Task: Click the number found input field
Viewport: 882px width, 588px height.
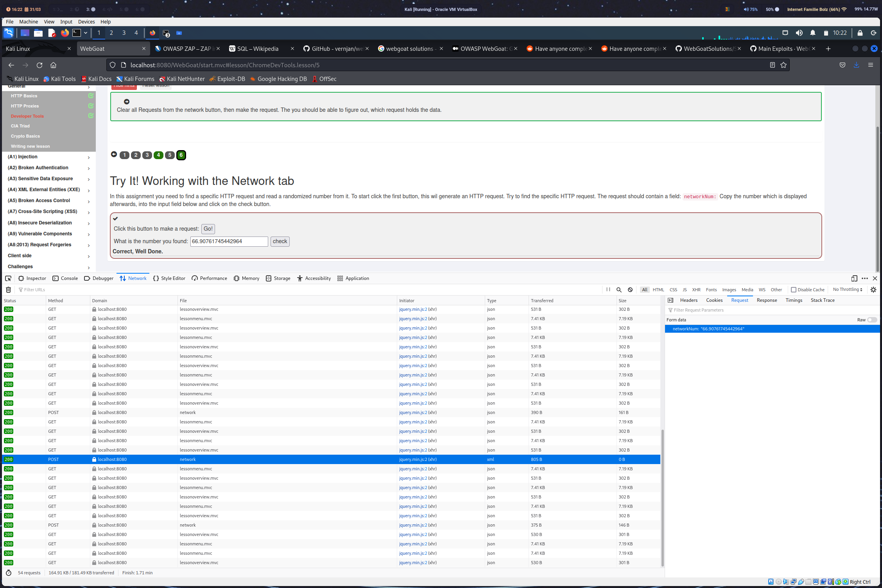Action: point(229,241)
